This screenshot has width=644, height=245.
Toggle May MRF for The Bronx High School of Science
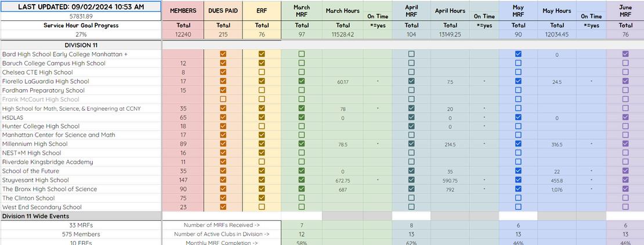(518, 189)
